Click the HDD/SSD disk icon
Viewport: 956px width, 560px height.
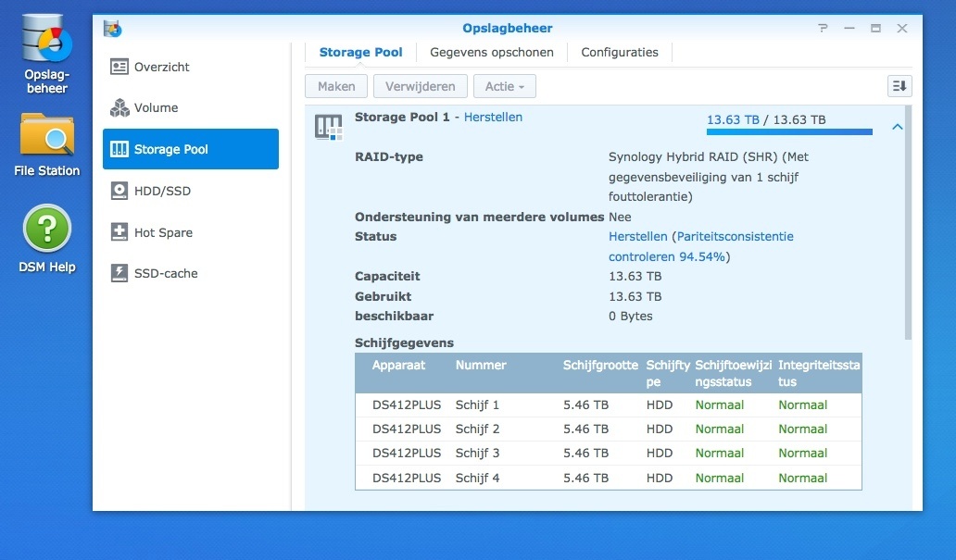[119, 191]
